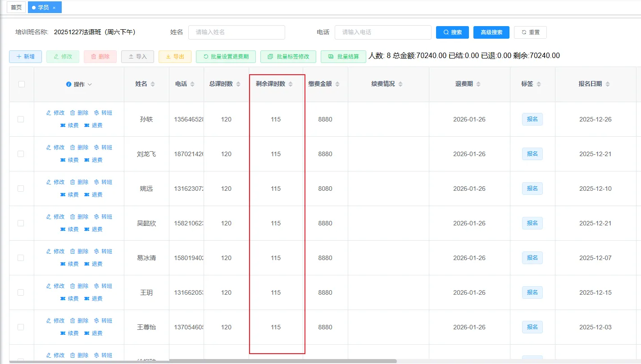This screenshot has height=364, width=641.
Task: Switch to the 首页 tab
Action: pyautogui.click(x=16, y=7)
